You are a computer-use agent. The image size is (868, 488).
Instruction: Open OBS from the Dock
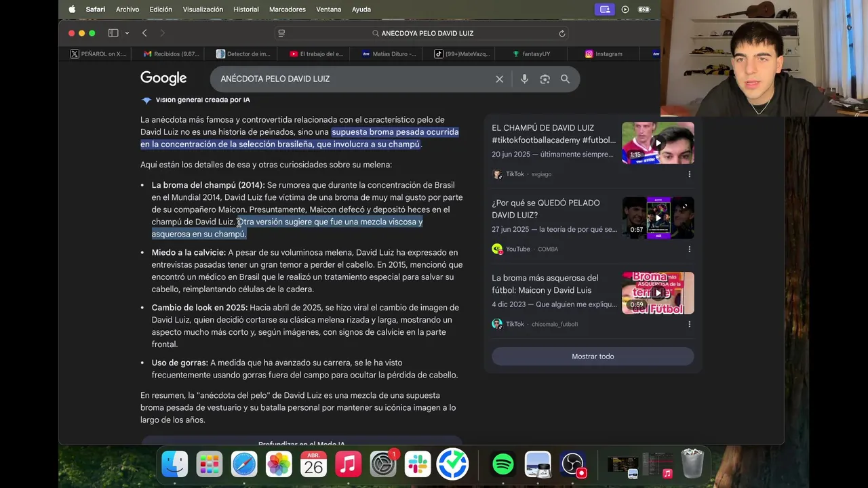573,464
